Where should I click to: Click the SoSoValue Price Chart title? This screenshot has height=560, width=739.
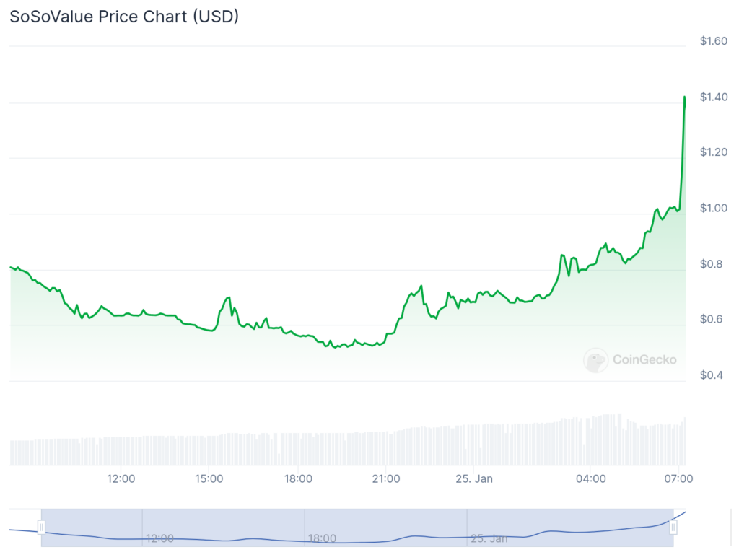[123, 17]
